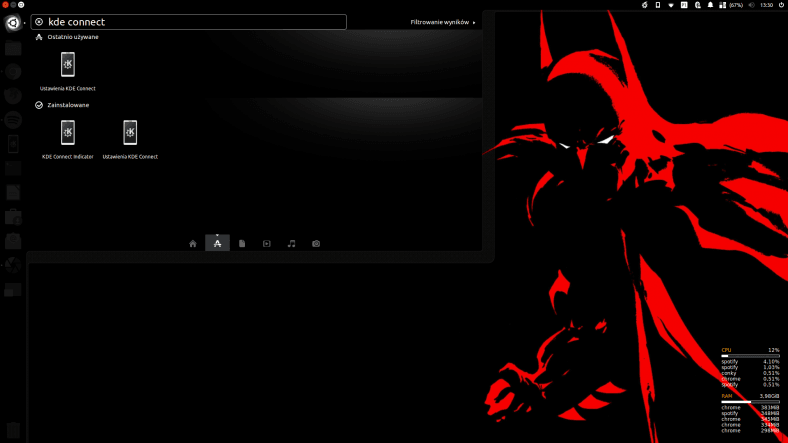The image size is (788, 443).
Task: Open Spotify from the launcher
Action: 13,121
